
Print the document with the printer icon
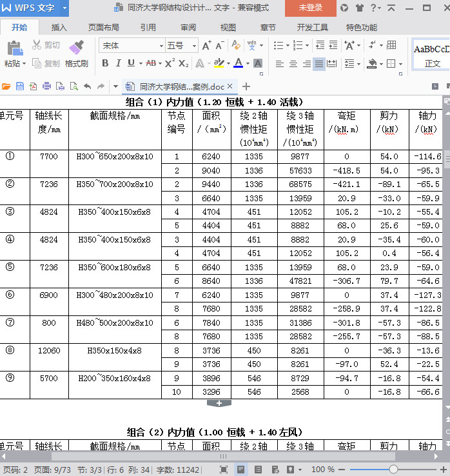tap(46, 86)
